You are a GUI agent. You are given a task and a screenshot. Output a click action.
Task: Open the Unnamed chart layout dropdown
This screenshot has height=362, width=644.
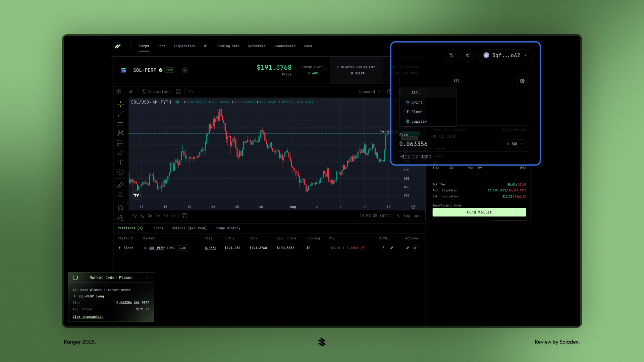click(x=370, y=92)
